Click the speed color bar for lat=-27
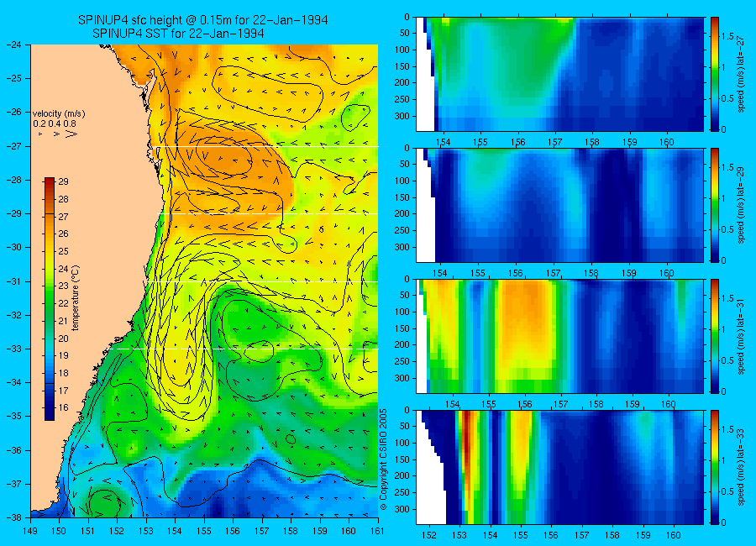 pyautogui.click(x=714, y=74)
